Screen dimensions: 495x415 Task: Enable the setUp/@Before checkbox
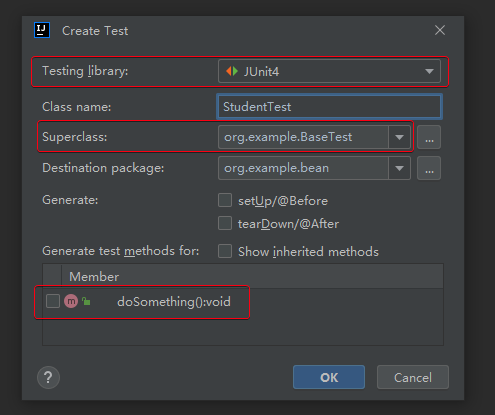pyautogui.click(x=225, y=201)
